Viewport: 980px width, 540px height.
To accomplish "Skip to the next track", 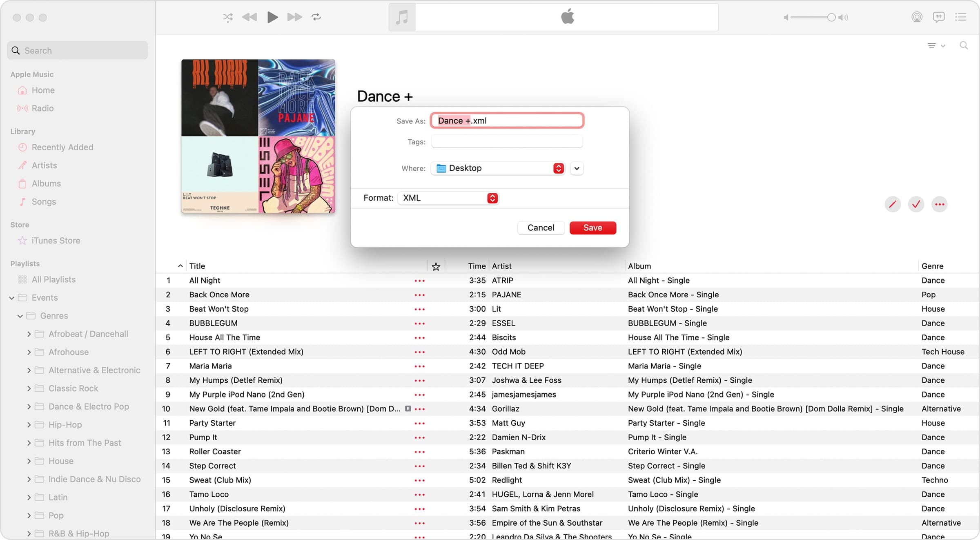I will [x=294, y=17].
